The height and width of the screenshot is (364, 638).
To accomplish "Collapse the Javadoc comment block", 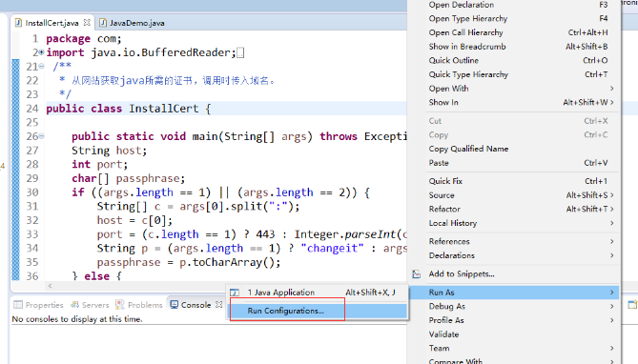I will tap(42, 67).
